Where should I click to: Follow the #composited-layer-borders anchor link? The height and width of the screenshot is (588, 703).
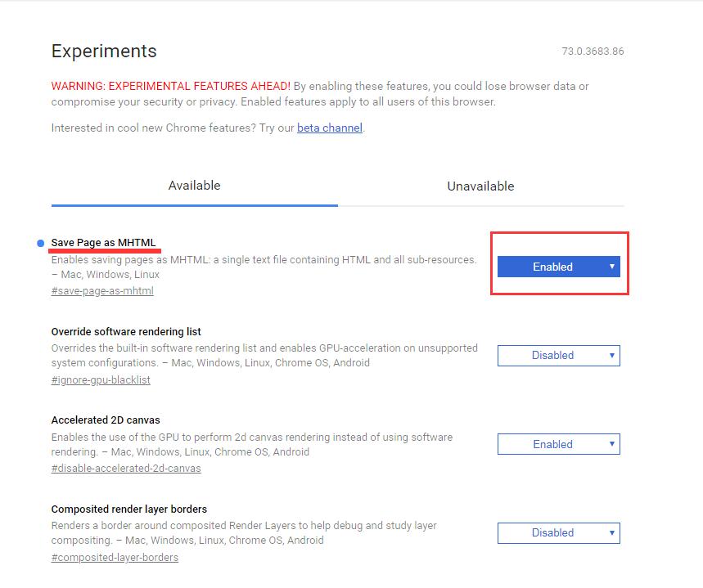pyautogui.click(x=115, y=557)
